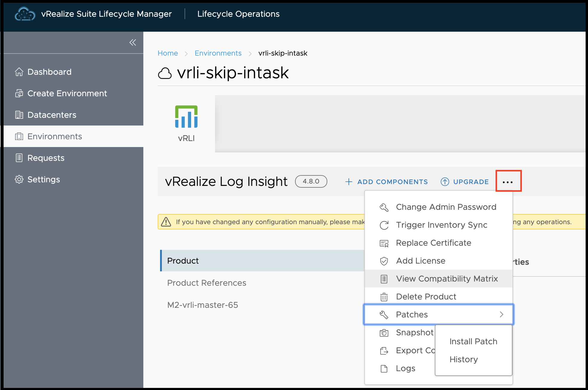Screen dimensions: 588x390
Task: Choose Change Admin Password option
Action: (446, 207)
